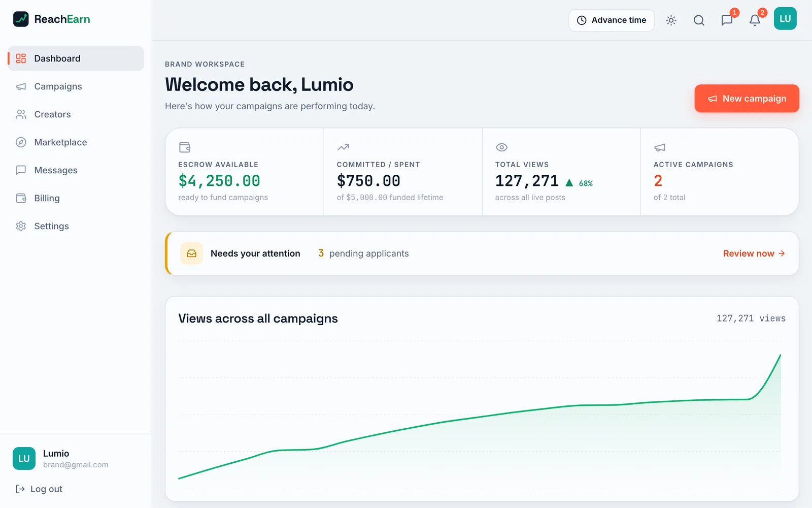Click the wallet icon above Escrow Available
This screenshot has height=508, width=812.
point(185,147)
